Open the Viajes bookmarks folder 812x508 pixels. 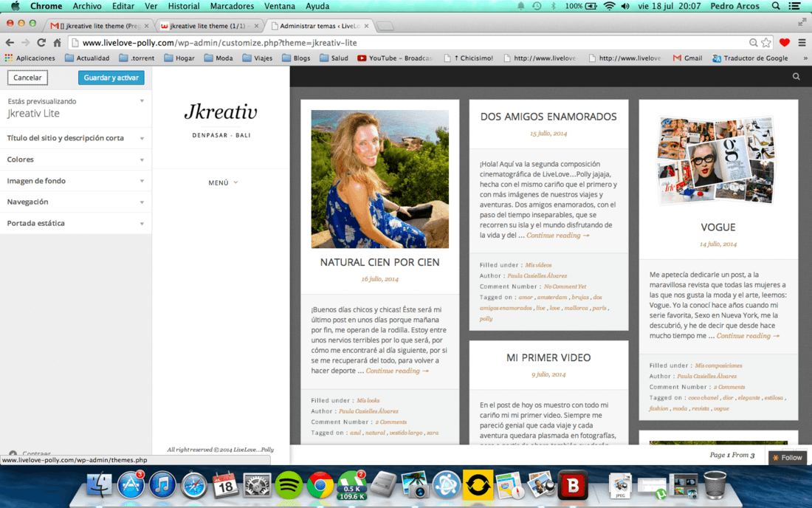[258, 58]
